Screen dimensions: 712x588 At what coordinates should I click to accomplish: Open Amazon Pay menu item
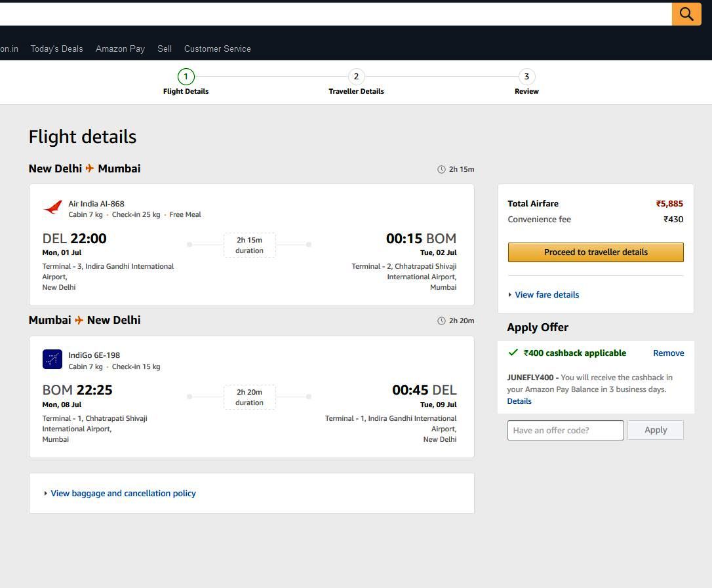(120, 49)
